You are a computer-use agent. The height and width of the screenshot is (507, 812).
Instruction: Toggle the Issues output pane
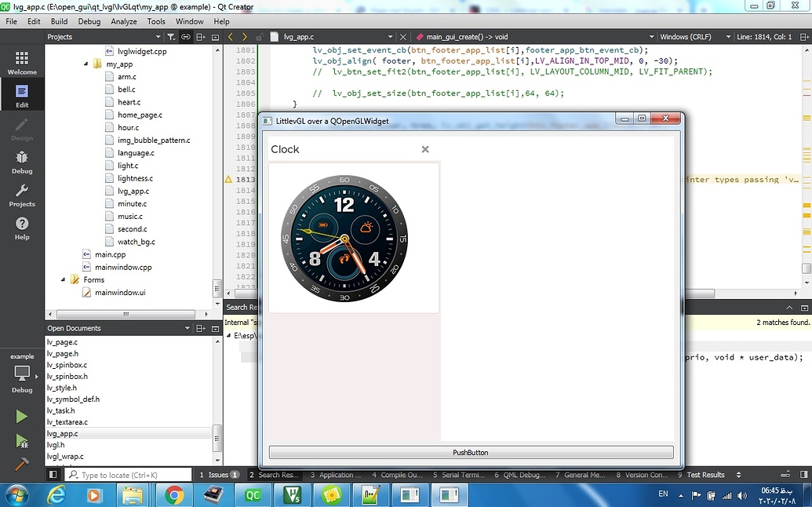coord(217,474)
